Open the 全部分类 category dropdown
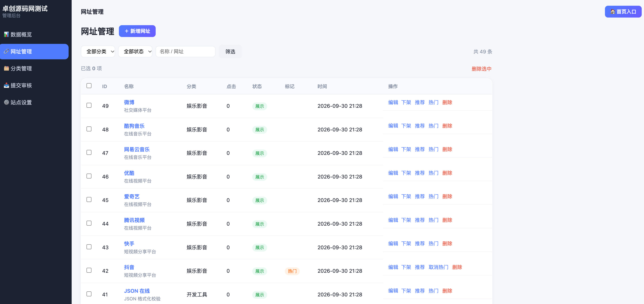Screen dimensions: 644x304 coord(98,51)
